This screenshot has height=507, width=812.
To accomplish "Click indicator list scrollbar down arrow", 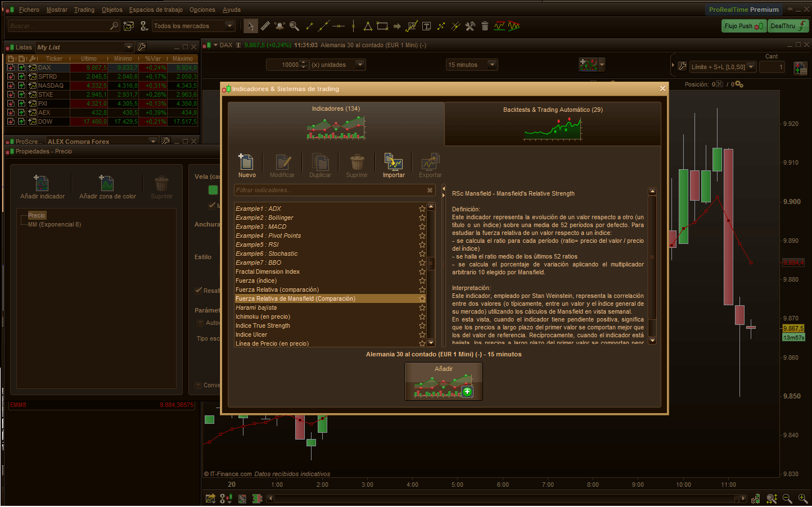I will (431, 343).
